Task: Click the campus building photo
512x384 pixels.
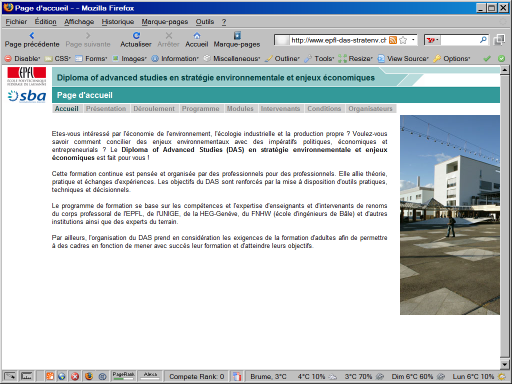Action: tap(450, 215)
